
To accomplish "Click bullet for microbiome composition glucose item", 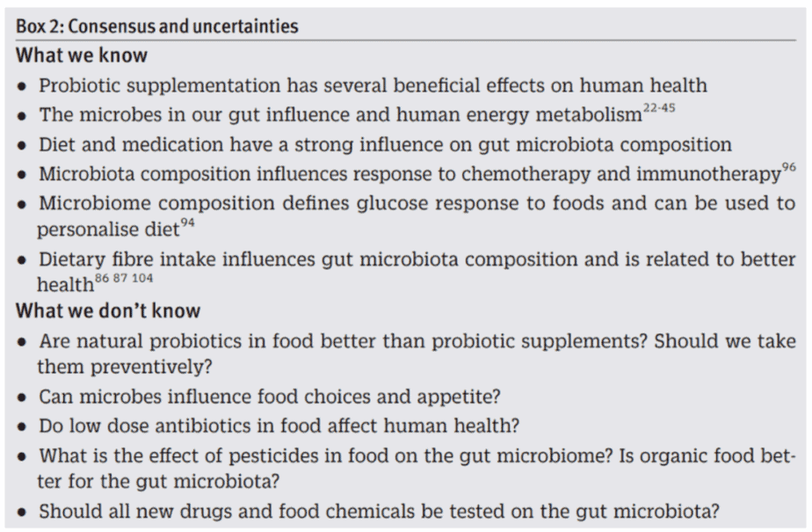I will click(22, 205).
